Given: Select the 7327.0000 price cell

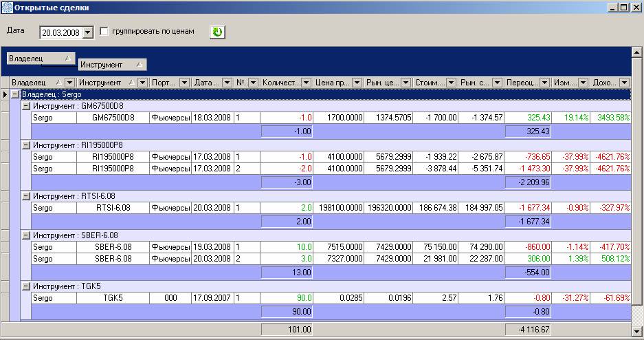Looking at the screenshot, I should pos(338,259).
